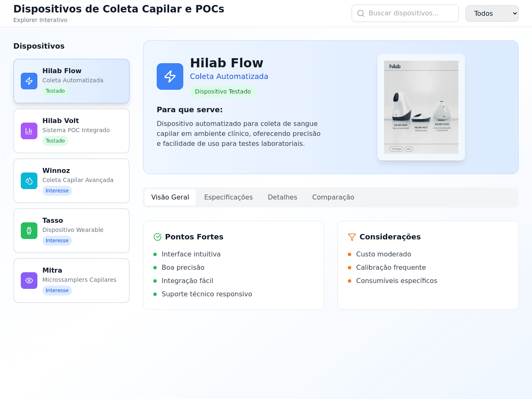Select the Mitra Microssamplers Capilares card

[71, 281]
